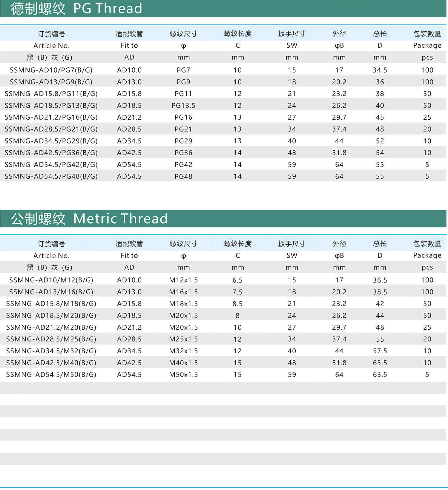Click the PG13.5 thread size cell

tap(183, 105)
